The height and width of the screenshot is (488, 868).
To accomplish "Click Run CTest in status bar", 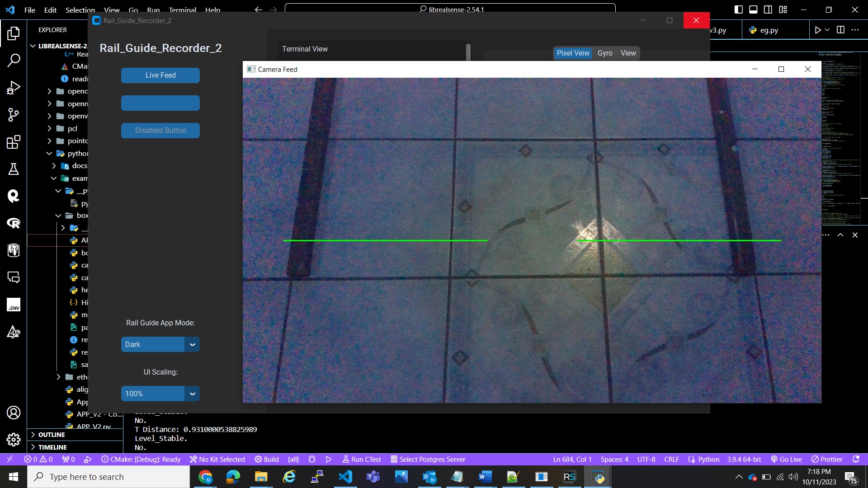I will [x=361, y=459].
